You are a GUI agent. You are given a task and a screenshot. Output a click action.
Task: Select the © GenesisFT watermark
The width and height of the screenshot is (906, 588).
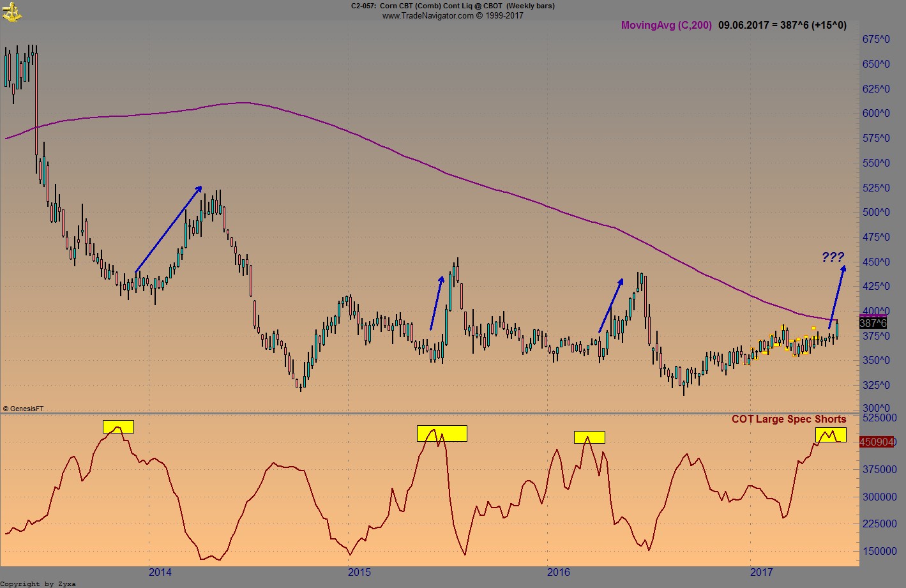[x=24, y=407]
